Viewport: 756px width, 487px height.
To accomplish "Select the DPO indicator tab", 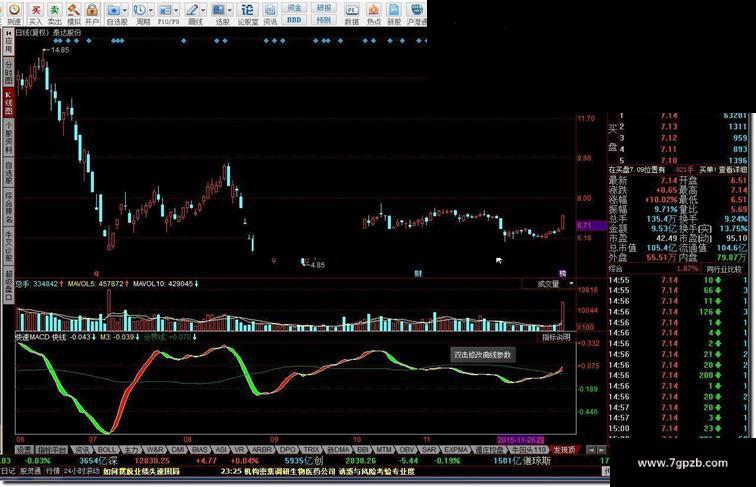I will click(288, 449).
